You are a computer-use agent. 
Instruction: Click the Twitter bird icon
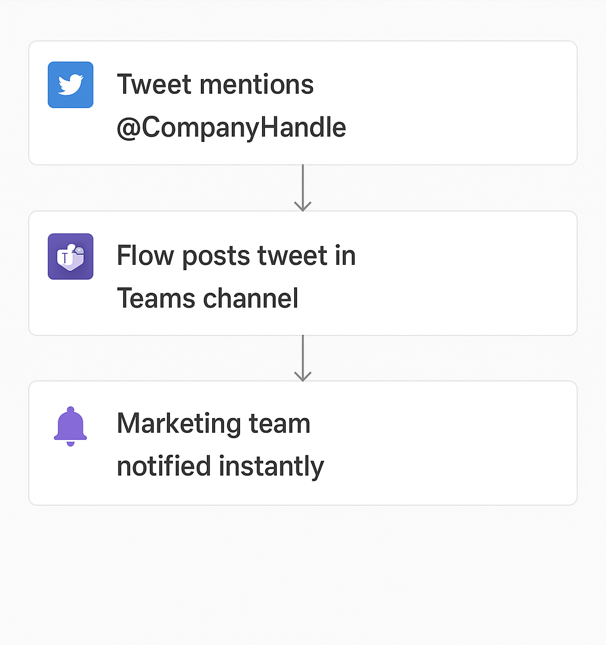pos(71,85)
